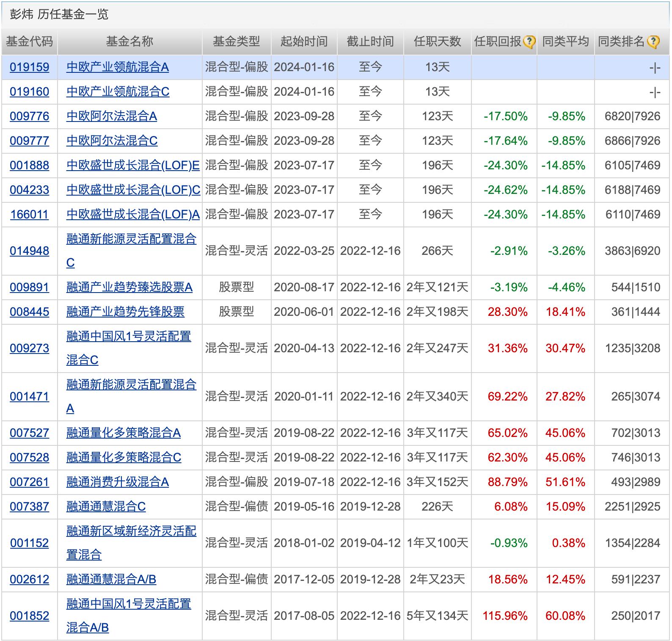Image resolution: width=672 pixels, height=641 pixels.
Task: Open 融通通慧混合C fund page
Action: point(106,507)
